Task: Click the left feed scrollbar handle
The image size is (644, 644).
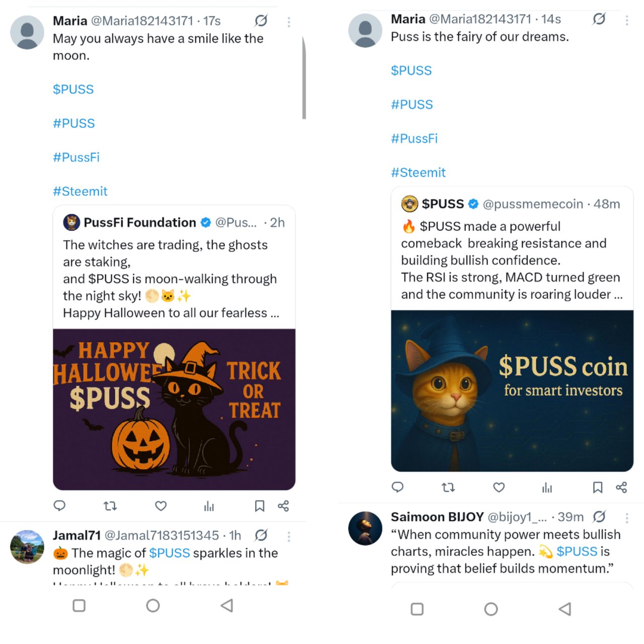Action: [x=304, y=78]
